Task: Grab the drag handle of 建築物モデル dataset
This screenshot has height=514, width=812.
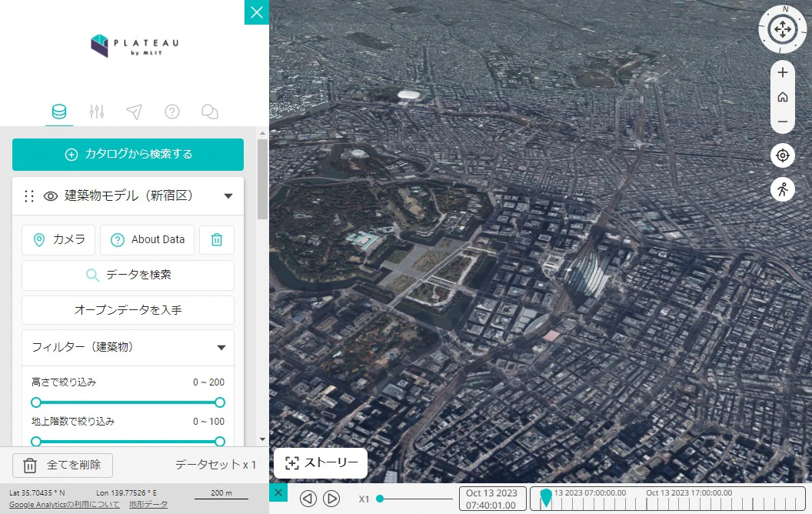Action: 29,196
